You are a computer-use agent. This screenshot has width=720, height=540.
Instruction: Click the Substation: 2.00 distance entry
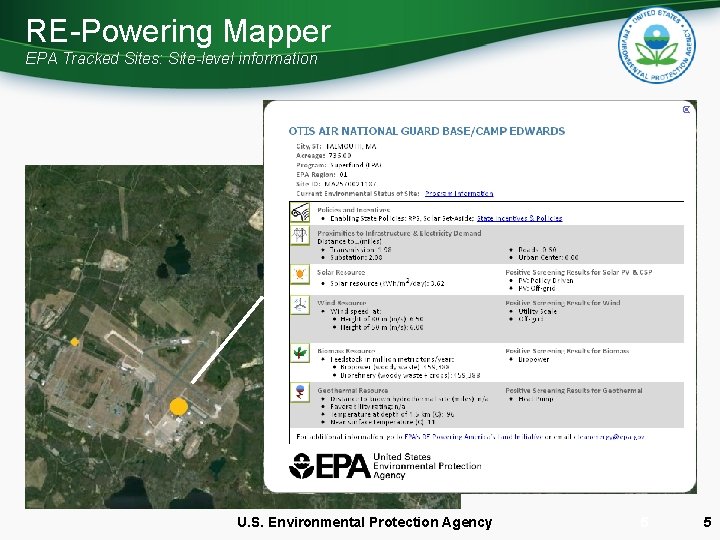click(x=356, y=258)
